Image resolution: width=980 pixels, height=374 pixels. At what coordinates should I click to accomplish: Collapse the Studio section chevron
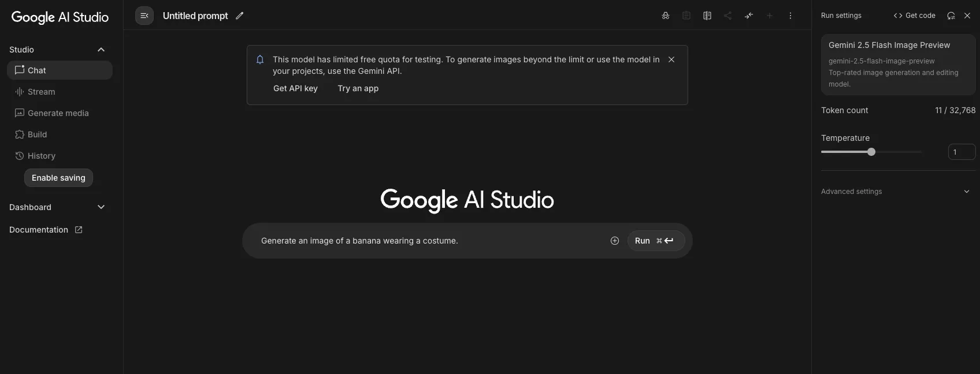pyautogui.click(x=101, y=50)
